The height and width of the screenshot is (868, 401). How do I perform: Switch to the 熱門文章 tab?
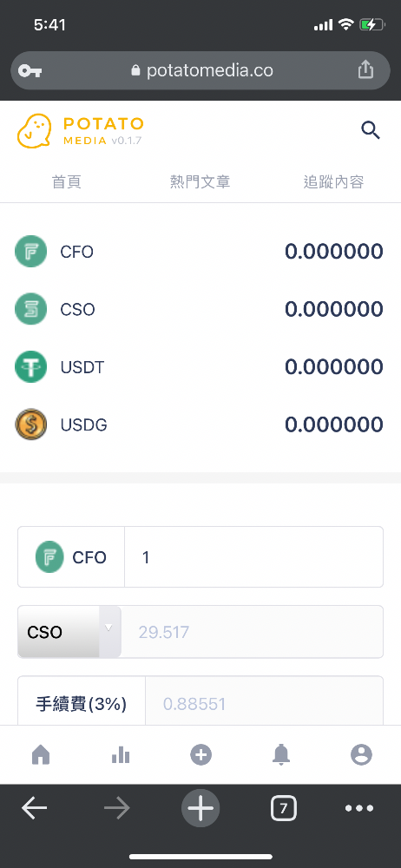coord(200,182)
